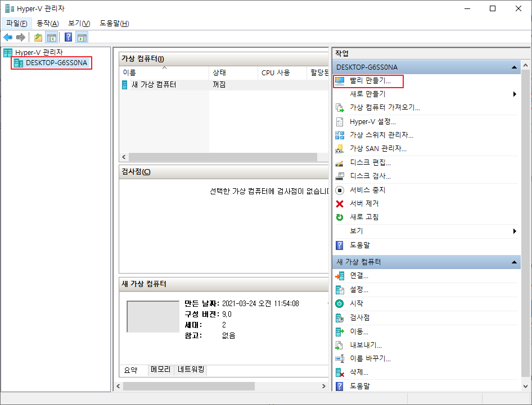The image size is (532, 405).
Task: Click the 가상 스위치 관리자 icon
Action: [340, 135]
